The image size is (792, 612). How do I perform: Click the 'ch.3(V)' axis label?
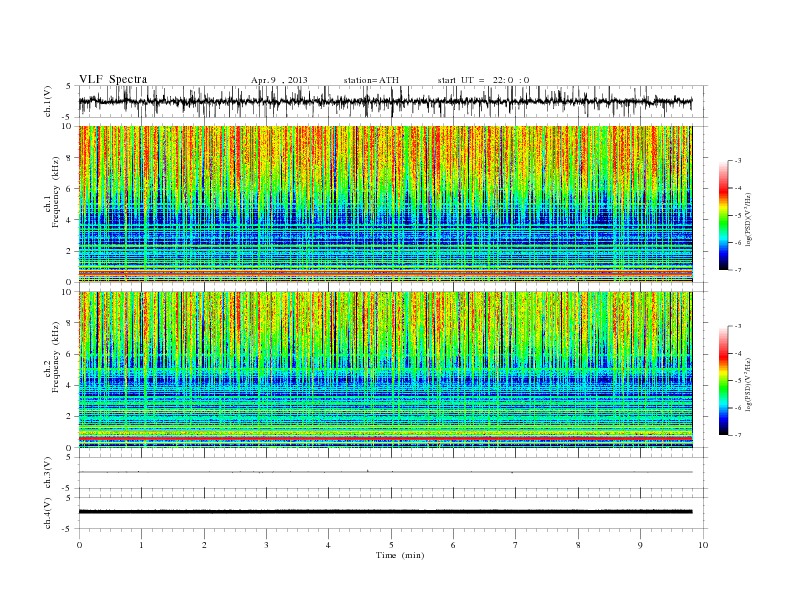48,473
